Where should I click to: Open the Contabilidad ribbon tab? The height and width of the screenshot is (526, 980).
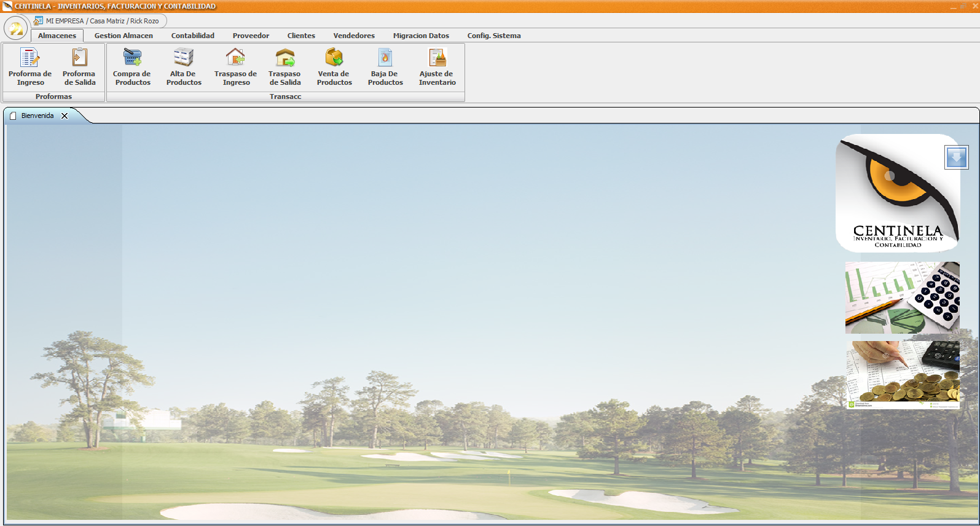click(x=193, y=36)
